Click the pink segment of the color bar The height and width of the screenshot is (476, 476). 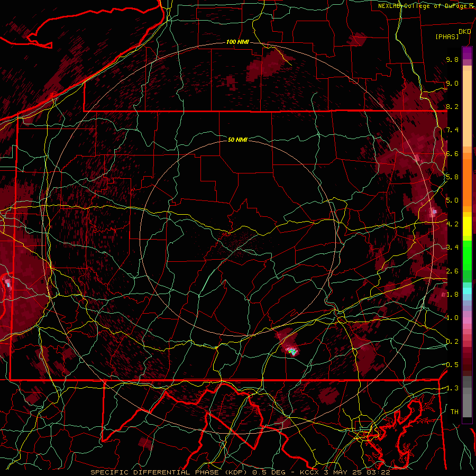pos(467,321)
